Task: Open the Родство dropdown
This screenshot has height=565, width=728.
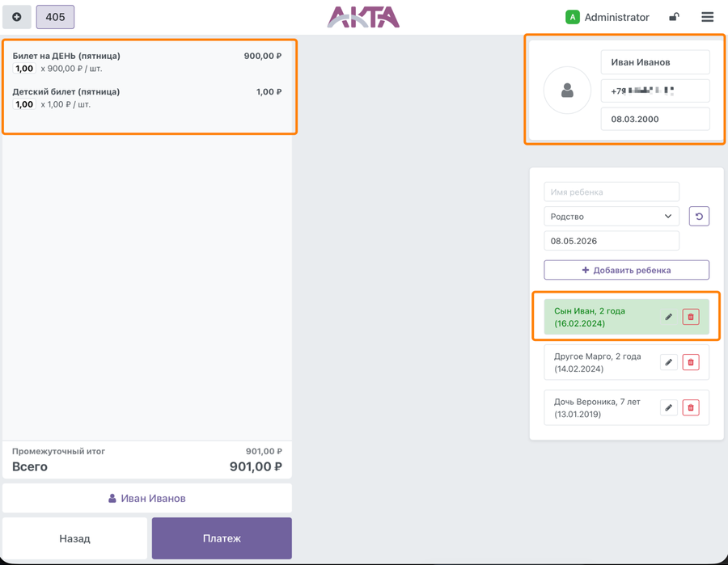Action: (612, 216)
